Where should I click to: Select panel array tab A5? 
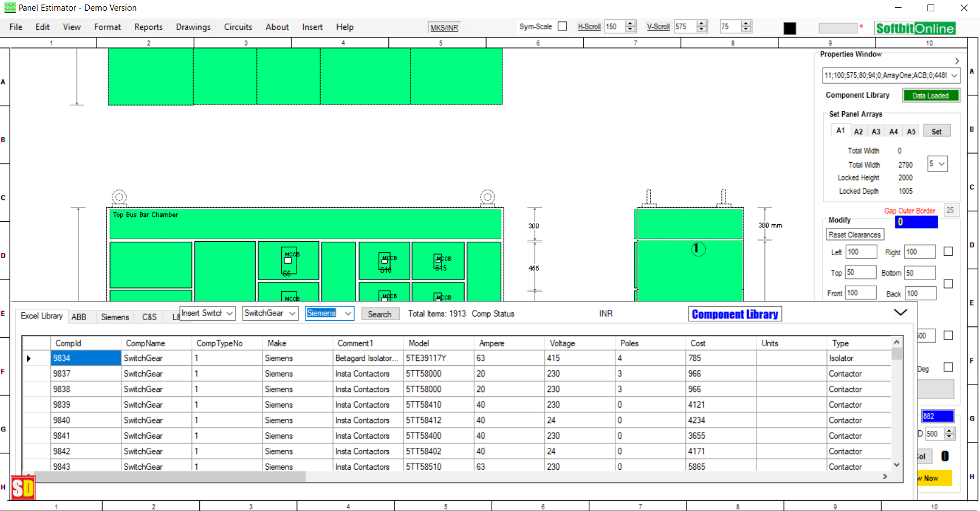tap(911, 132)
